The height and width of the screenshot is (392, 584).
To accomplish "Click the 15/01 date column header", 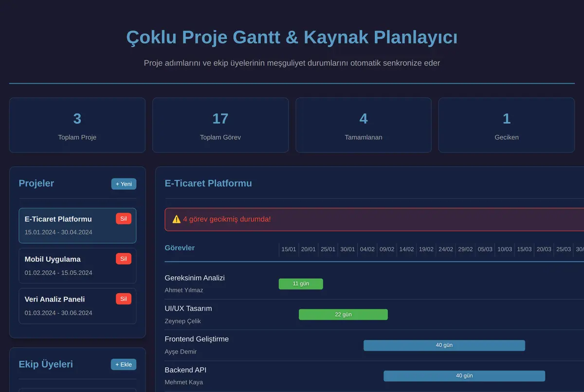I will (x=289, y=249).
